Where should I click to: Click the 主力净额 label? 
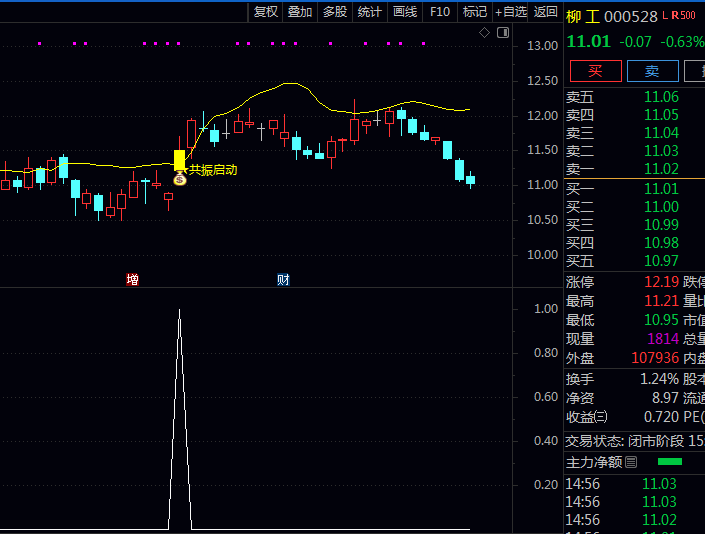(x=594, y=462)
